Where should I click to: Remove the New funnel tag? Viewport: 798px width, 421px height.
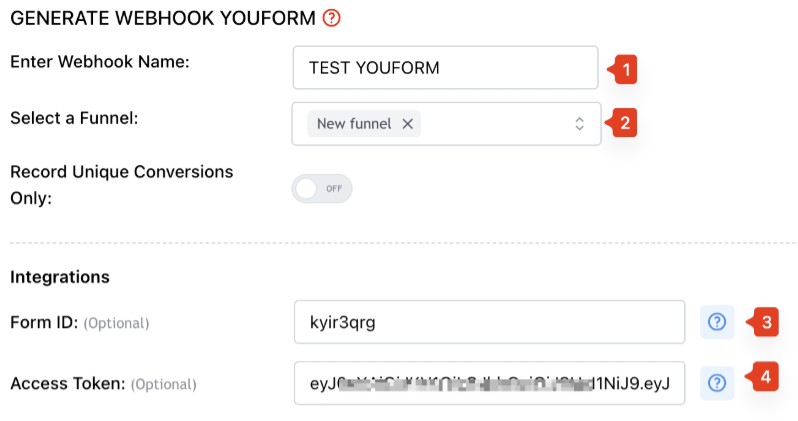[x=408, y=124]
